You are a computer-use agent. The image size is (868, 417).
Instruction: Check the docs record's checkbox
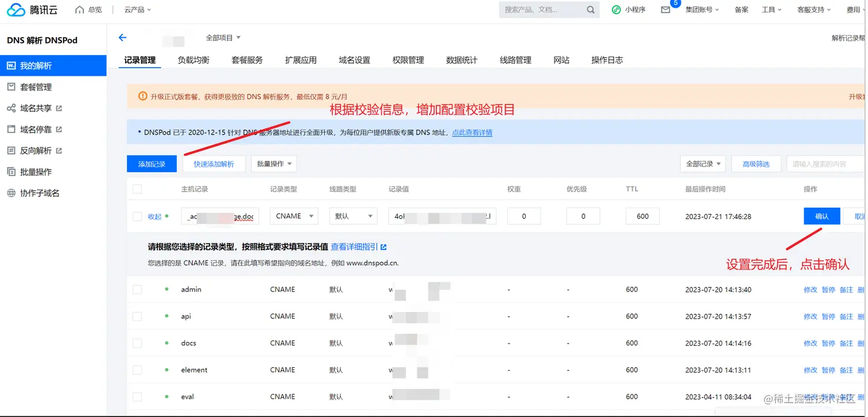[137, 342]
